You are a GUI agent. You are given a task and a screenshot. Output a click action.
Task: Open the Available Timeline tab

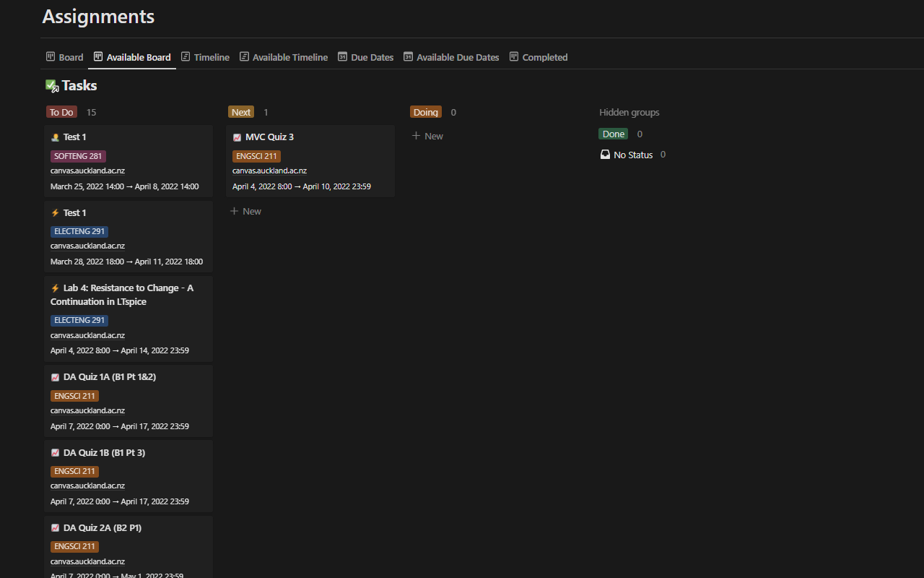point(284,57)
